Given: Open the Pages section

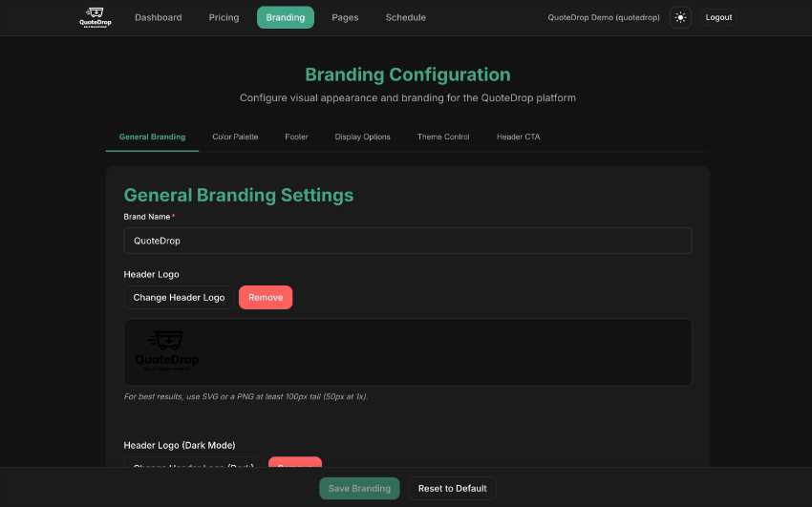Looking at the screenshot, I should pos(345,17).
